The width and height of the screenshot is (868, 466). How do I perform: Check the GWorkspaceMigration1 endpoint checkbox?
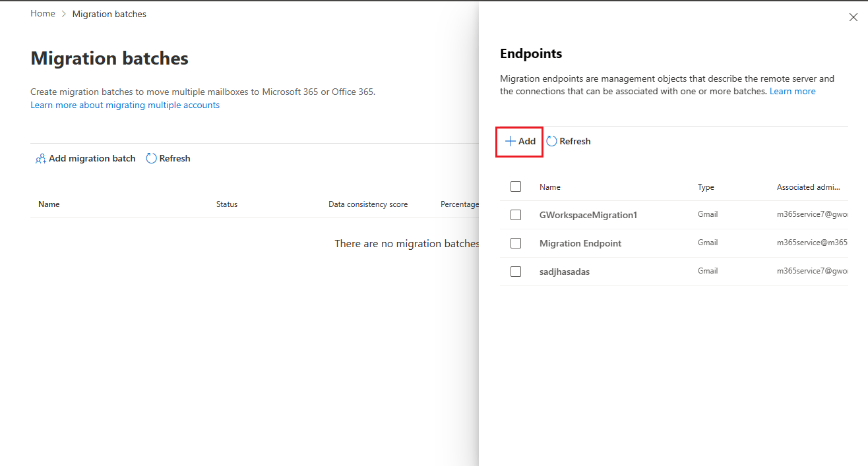[x=516, y=214]
